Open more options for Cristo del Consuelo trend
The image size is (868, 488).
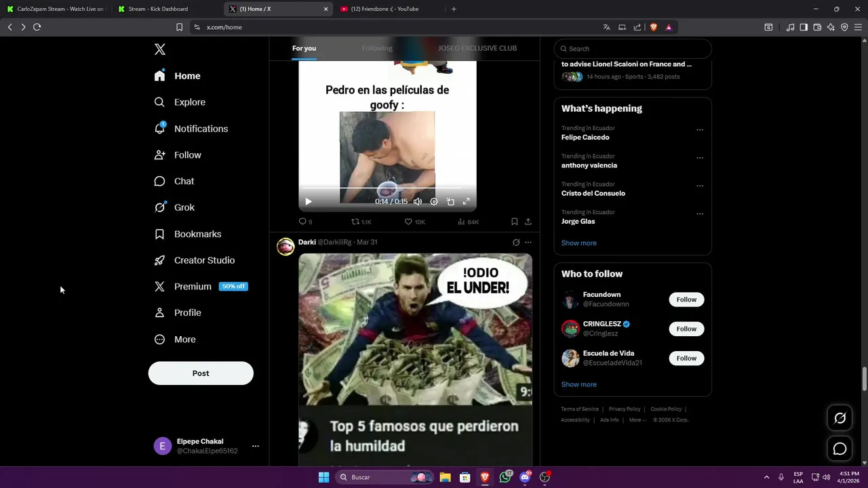point(700,186)
